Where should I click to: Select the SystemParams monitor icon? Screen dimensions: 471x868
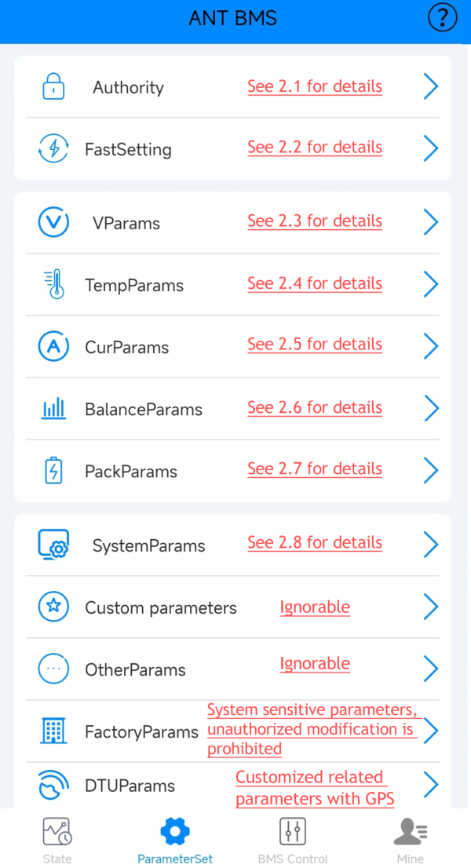coord(53,543)
